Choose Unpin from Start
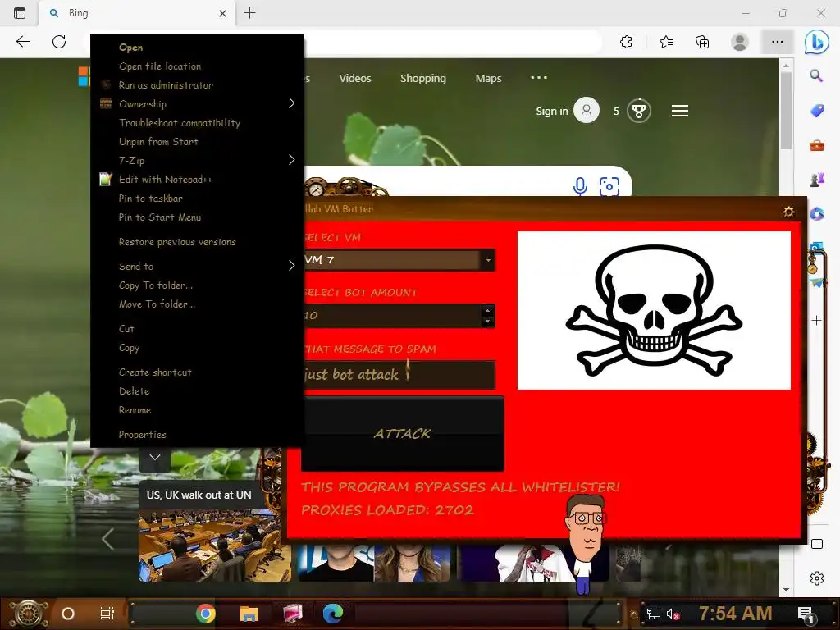840x630 pixels. (x=197, y=141)
